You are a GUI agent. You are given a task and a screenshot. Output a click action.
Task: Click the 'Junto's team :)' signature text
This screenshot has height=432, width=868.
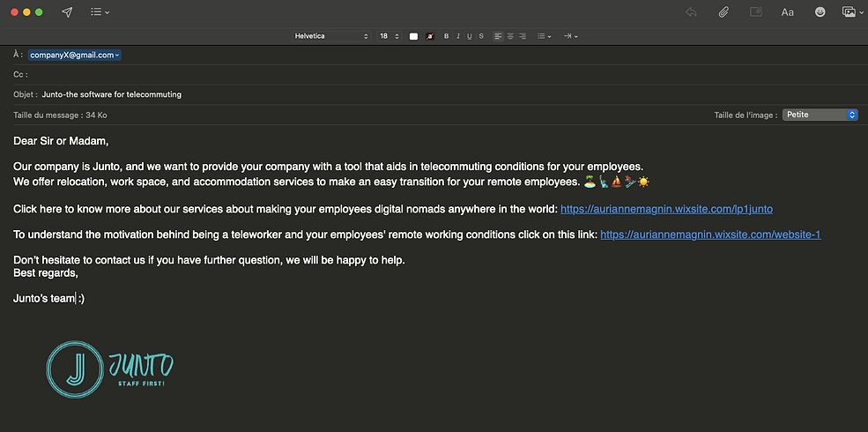pyautogui.click(x=48, y=299)
